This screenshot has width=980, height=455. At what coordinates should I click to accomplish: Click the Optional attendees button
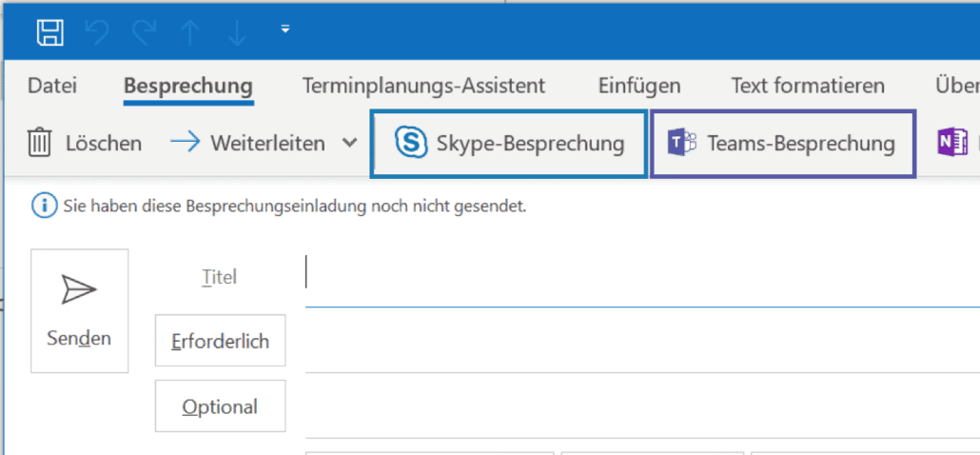pos(220,406)
